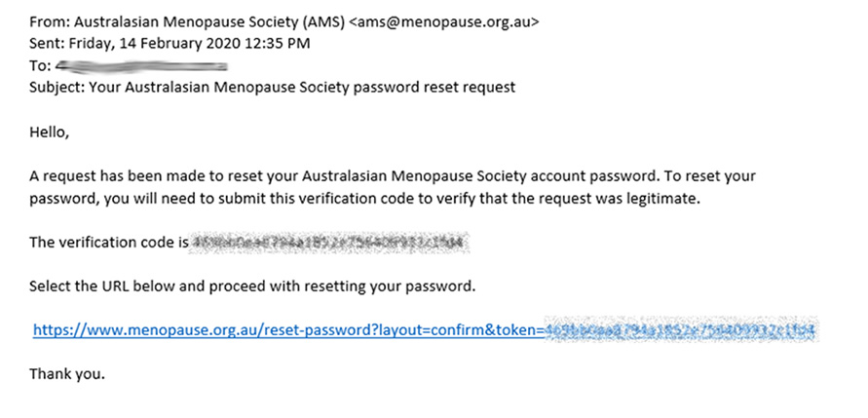Click the blurred token at the end of the URL

click(x=679, y=330)
